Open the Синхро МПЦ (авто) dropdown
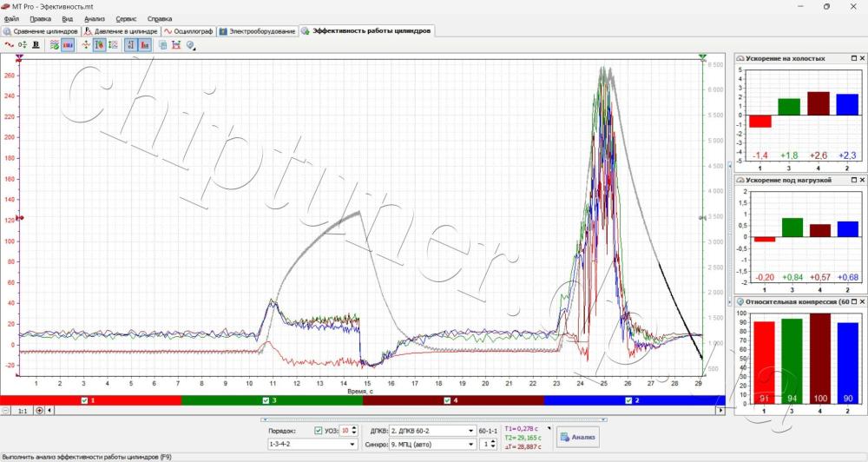 point(431,445)
